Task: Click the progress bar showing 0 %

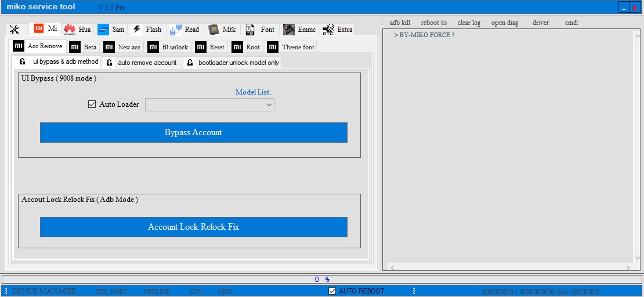Action: (x=321, y=280)
